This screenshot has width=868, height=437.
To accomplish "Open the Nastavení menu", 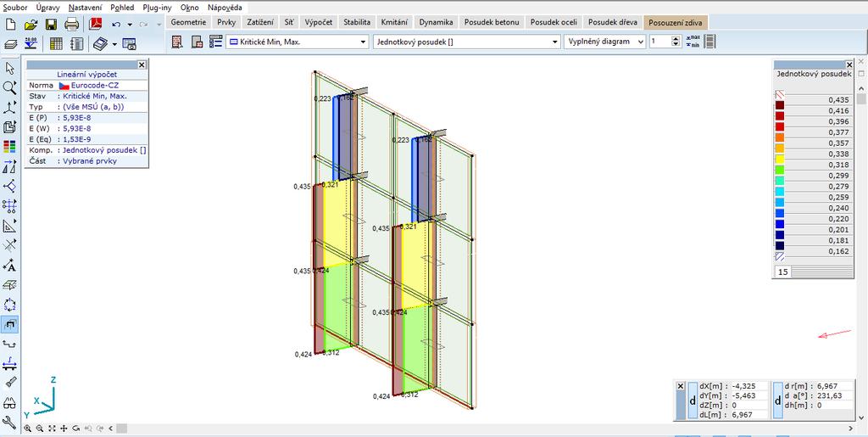I will 86,8.
